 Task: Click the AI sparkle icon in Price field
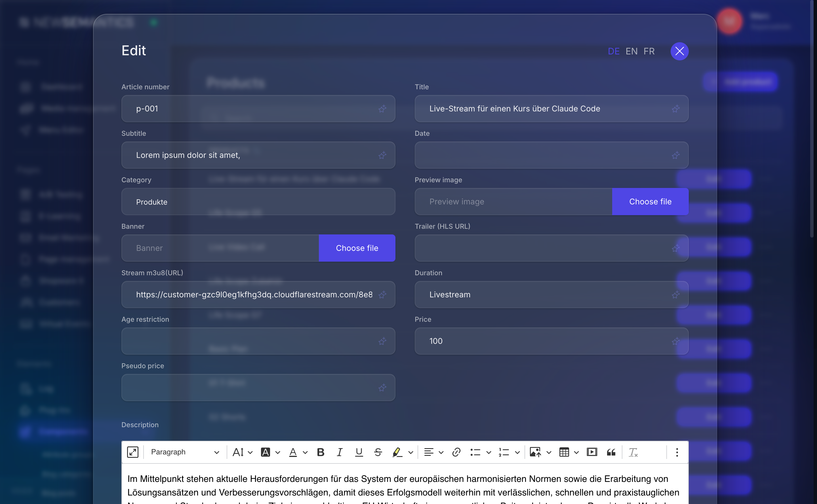[x=675, y=341]
